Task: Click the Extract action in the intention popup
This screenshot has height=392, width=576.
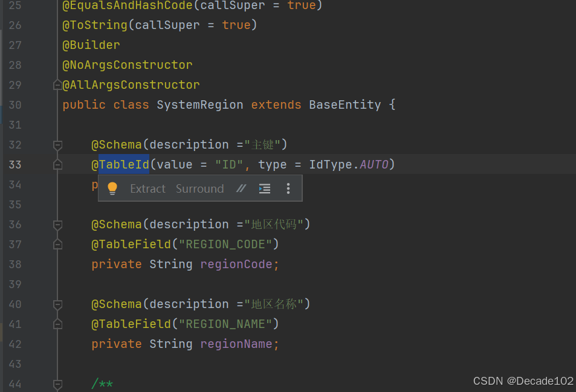Action: tap(147, 188)
